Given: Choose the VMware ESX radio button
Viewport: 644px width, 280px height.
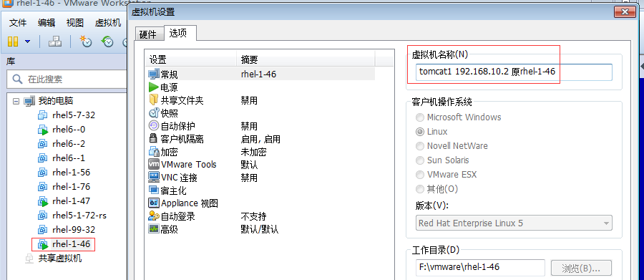Looking at the screenshot, I should click(420, 175).
